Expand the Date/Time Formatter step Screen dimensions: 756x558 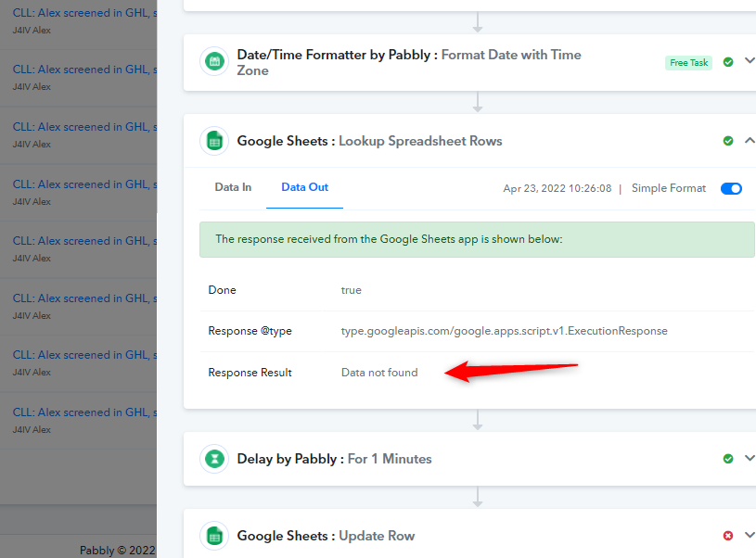[x=750, y=61]
